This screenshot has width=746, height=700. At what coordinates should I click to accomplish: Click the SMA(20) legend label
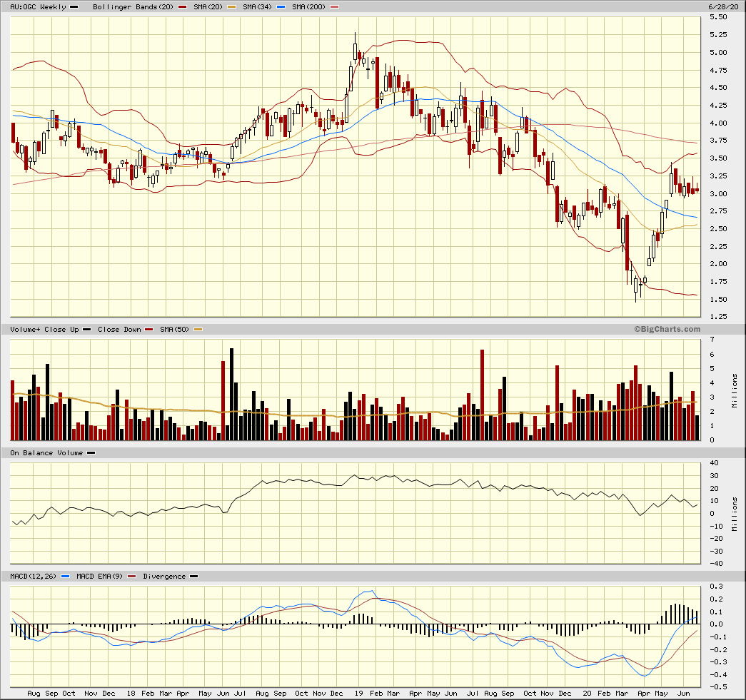pos(208,6)
